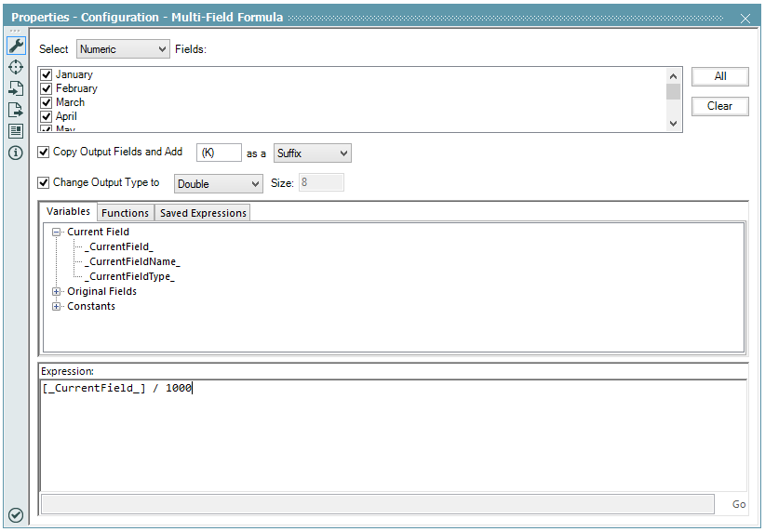The width and height of the screenshot is (765, 532).
Task: Expand the Original Fields node
Action: (56, 292)
